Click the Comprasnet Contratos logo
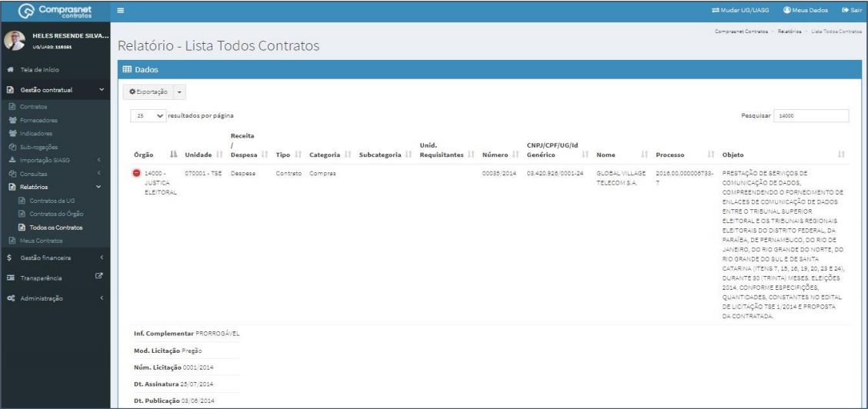Viewport: 868px width, 409px height. click(55, 11)
